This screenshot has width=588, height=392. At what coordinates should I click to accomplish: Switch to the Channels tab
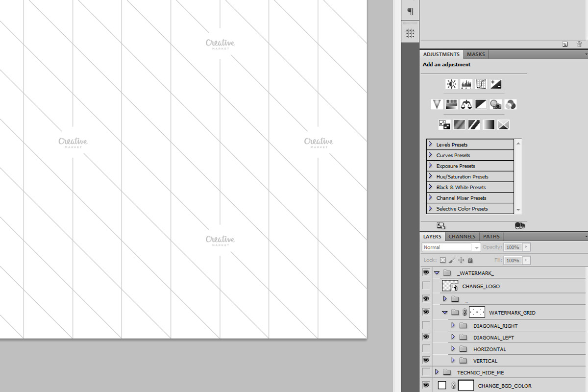462,237
